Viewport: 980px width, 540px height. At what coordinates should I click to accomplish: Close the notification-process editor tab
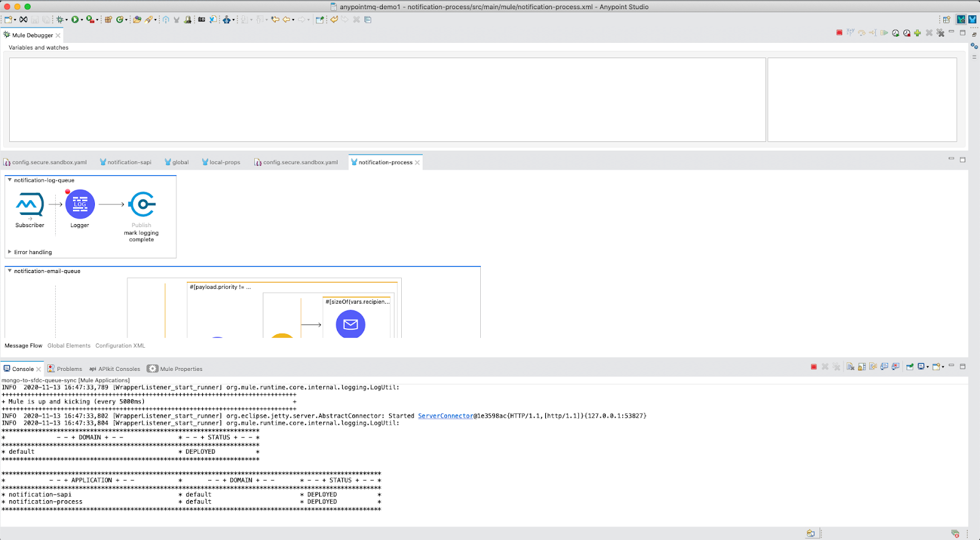pos(418,163)
